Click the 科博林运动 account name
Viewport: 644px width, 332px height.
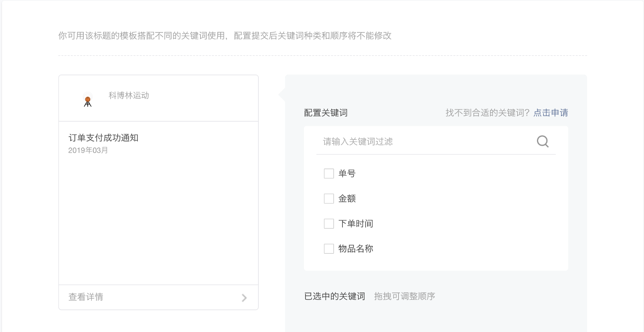pyautogui.click(x=129, y=95)
